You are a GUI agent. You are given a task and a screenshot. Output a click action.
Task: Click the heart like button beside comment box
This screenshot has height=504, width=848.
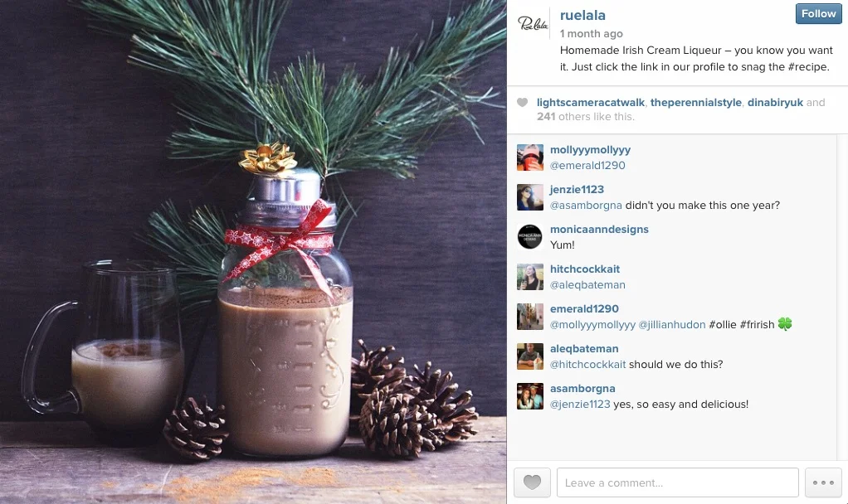(x=532, y=482)
